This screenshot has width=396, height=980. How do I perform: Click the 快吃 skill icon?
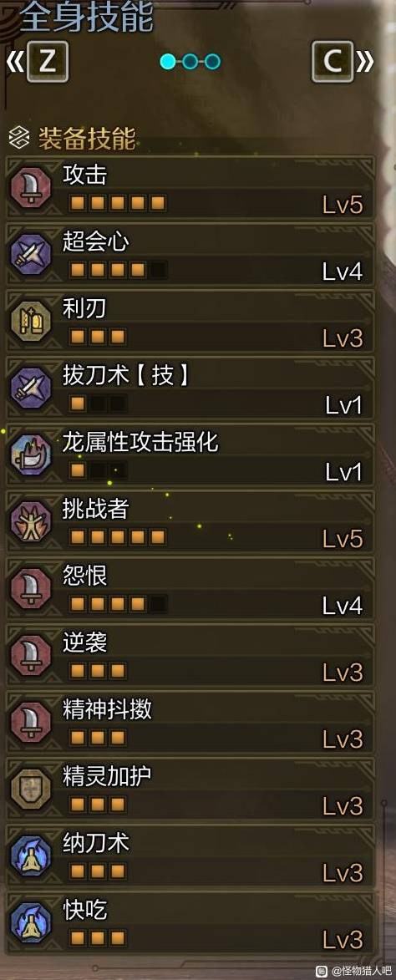tap(31, 922)
